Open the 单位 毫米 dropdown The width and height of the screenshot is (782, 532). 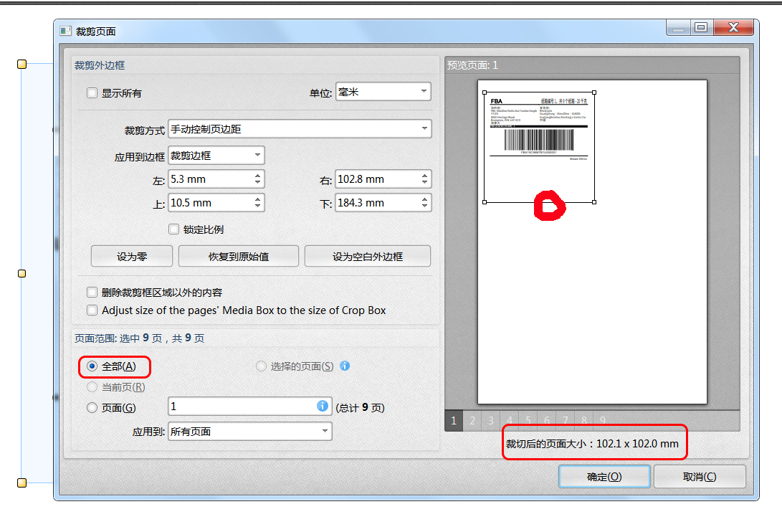pyautogui.click(x=383, y=92)
